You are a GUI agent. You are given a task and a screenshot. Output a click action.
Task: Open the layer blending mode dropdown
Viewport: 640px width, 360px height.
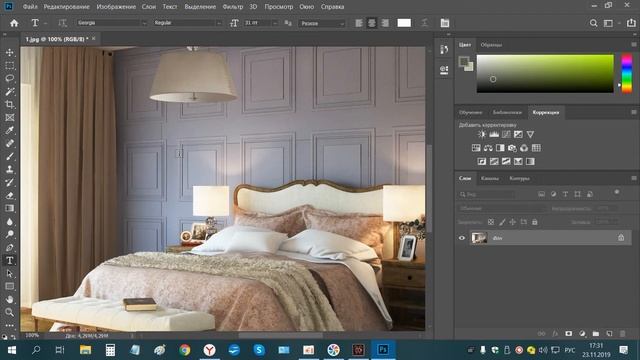click(502, 209)
